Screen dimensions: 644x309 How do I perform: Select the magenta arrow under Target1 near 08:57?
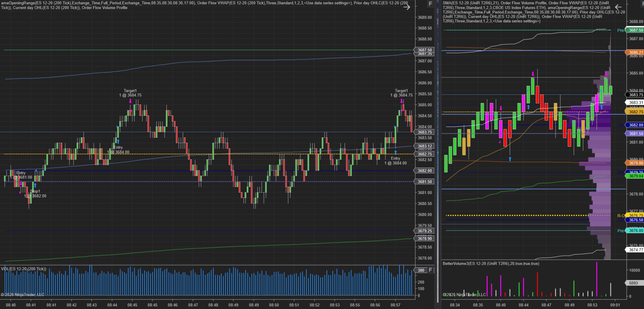click(x=401, y=101)
